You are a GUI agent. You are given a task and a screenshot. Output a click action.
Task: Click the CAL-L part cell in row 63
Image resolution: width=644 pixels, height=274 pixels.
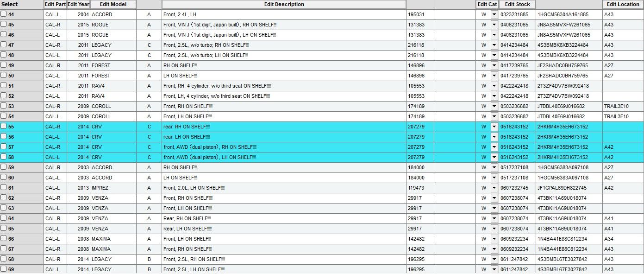(x=55, y=208)
